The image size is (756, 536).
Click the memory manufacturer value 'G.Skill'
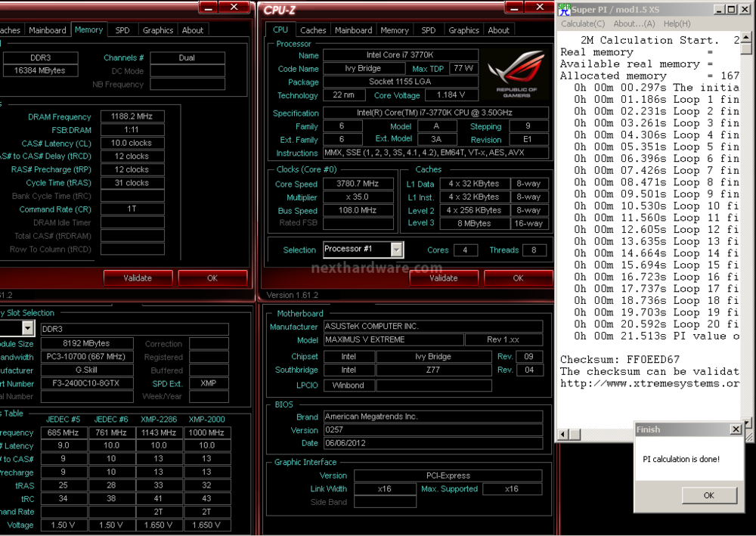coord(87,370)
